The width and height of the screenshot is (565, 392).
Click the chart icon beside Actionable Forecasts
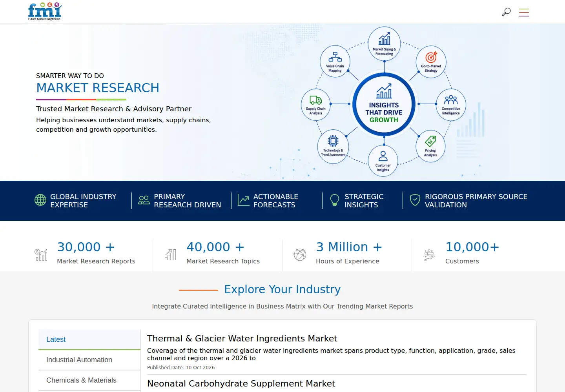[243, 200]
